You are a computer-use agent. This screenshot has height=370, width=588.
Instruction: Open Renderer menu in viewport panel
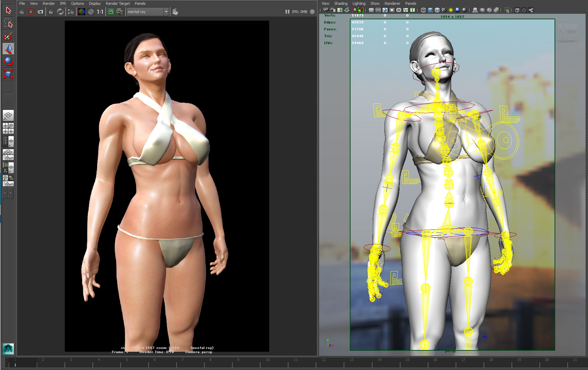[x=392, y=3]
